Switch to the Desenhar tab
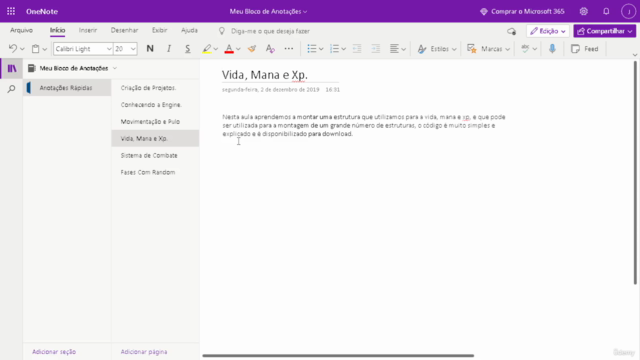Image resolution: width=640 pixels, height=360 pixels. click(x=124, y=30)
